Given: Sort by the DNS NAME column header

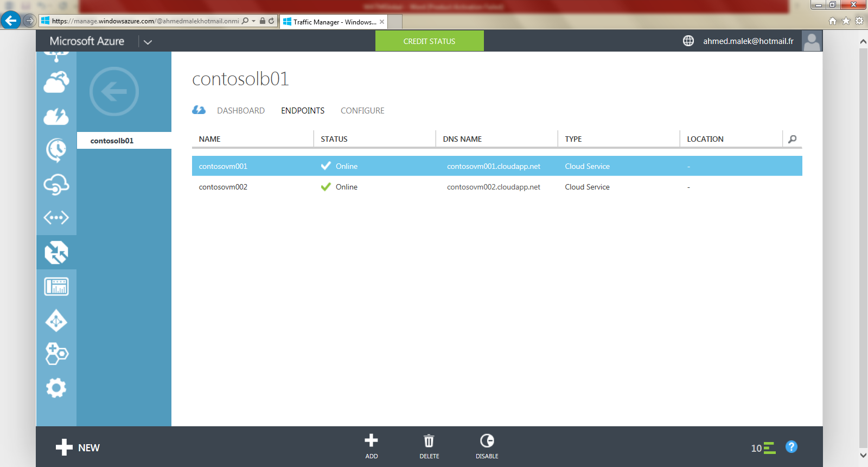Looking at the screenshot, I should [x=462, y=139].
